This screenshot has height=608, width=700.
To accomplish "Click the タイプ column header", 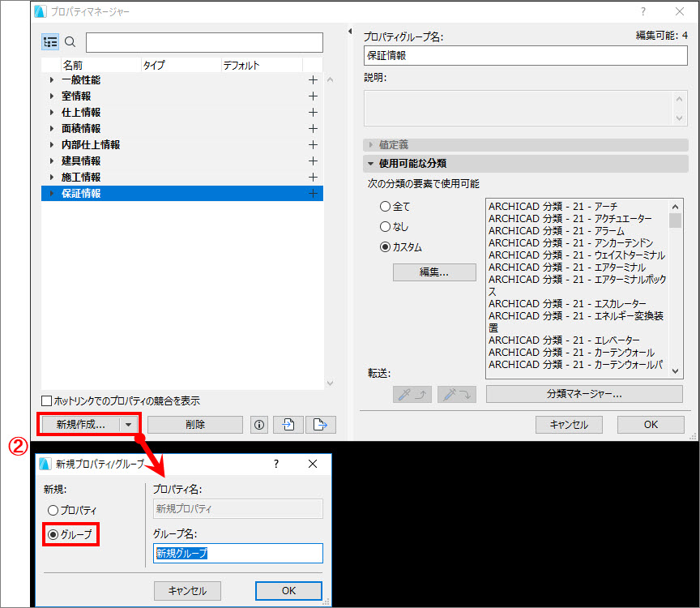I will (181, 65).
